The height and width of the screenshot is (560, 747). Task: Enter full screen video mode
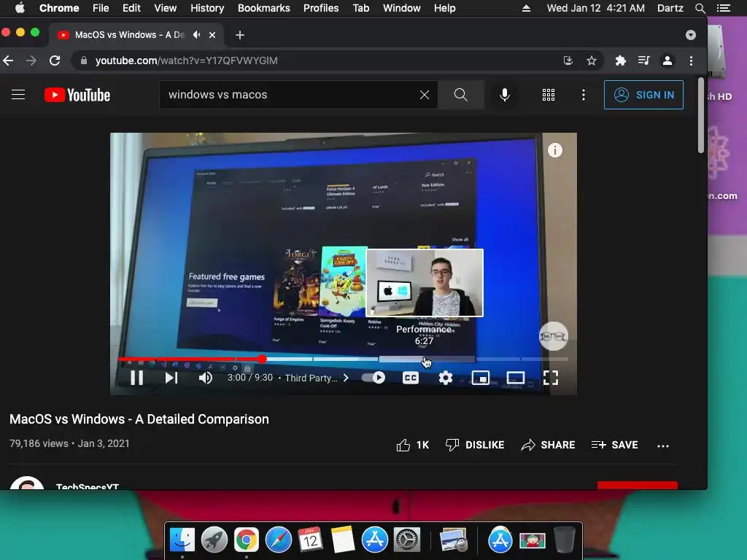(550, 378)
